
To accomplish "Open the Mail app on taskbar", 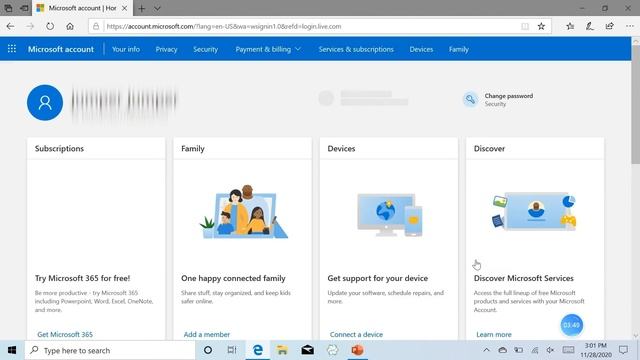I will pos(307,350).
